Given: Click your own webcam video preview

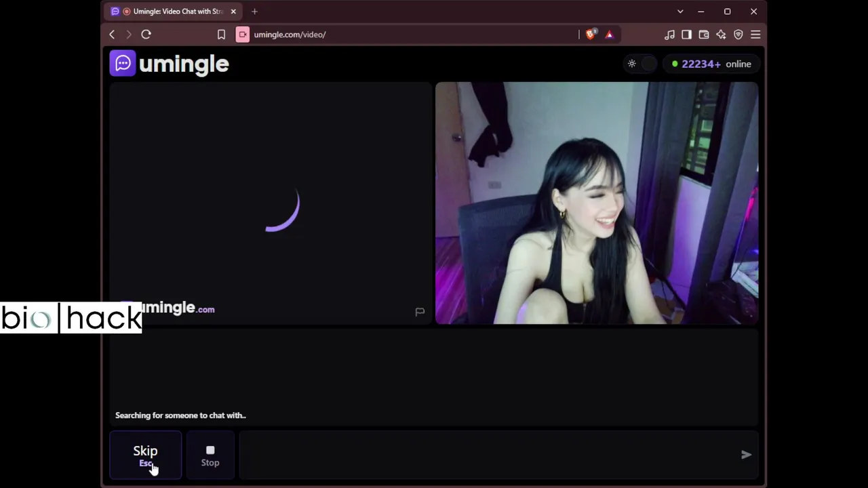Looking at the screenshot, I should tap(597, 203).
